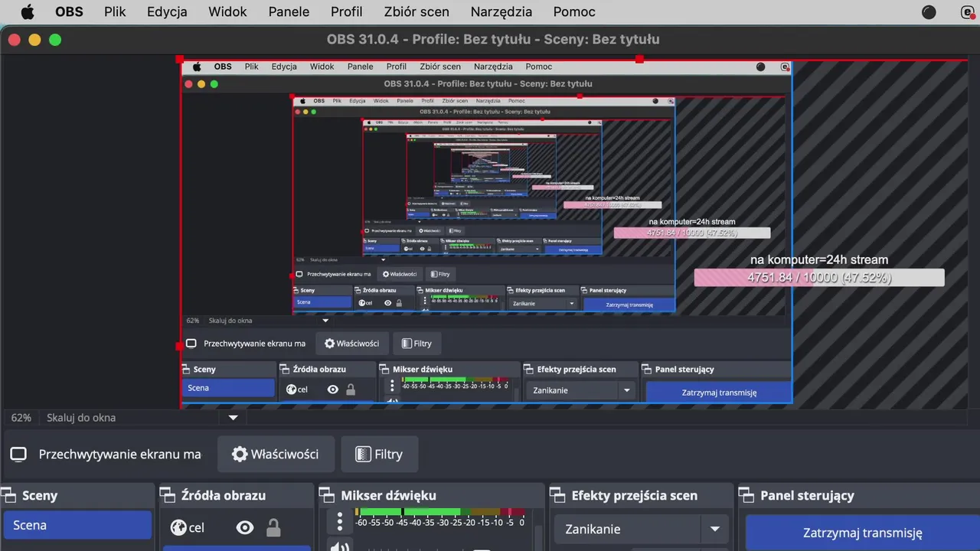Click the main window title 'OBS 31.0.4 - Profile: Bez tytułu'
980x551 pixels.
pos(493,39)
